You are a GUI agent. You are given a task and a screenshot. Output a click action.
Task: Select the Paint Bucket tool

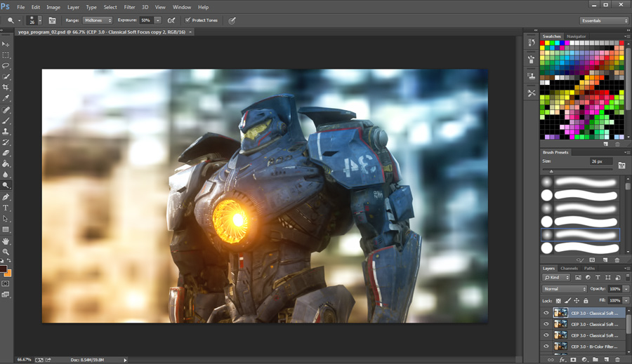pyautogui.click(x=6, y=164)
